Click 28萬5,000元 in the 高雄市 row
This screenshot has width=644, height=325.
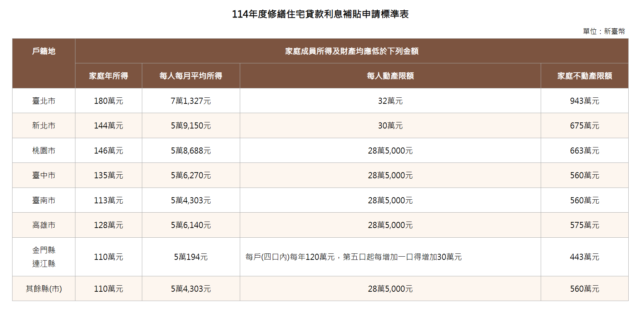390,225
